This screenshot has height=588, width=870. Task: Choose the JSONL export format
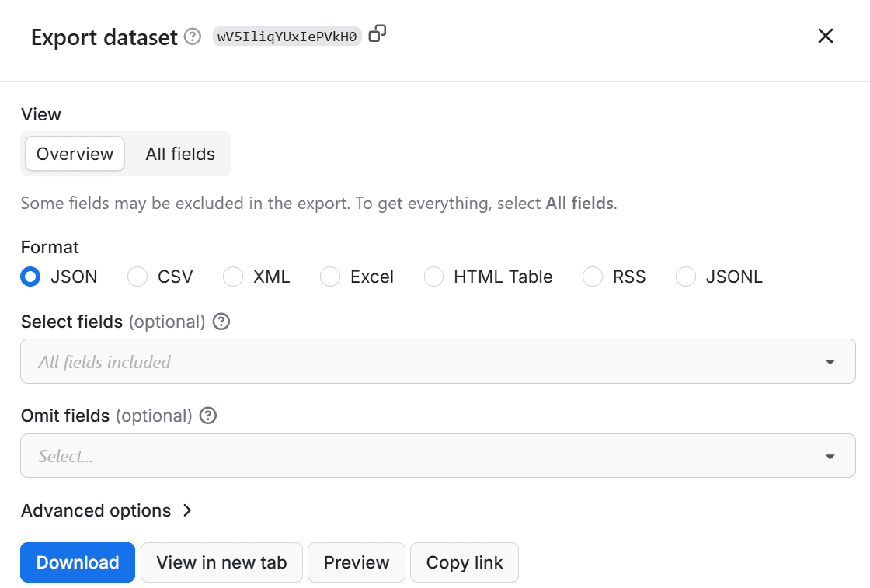686,277
